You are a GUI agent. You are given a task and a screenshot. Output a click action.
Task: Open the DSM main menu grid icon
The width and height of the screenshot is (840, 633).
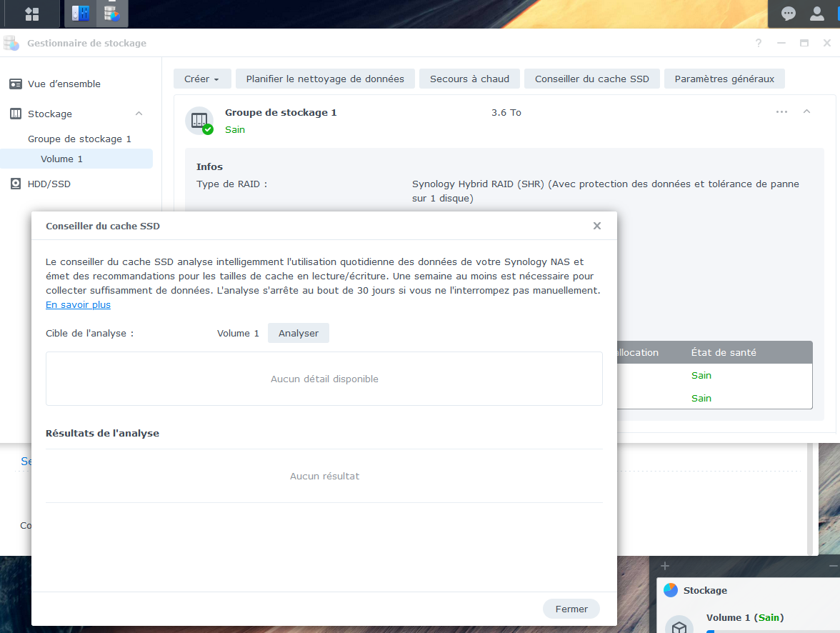(31, 14)
